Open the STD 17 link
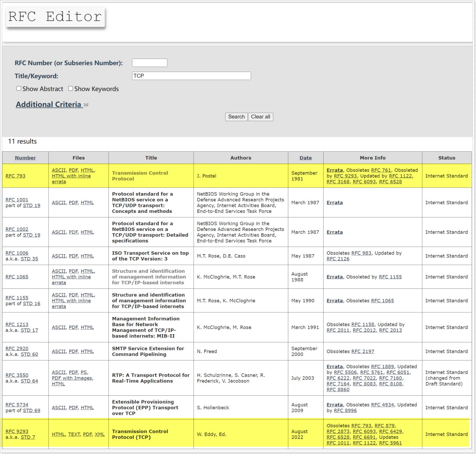This screenshot has height=454, width=476. click(29, 330)
